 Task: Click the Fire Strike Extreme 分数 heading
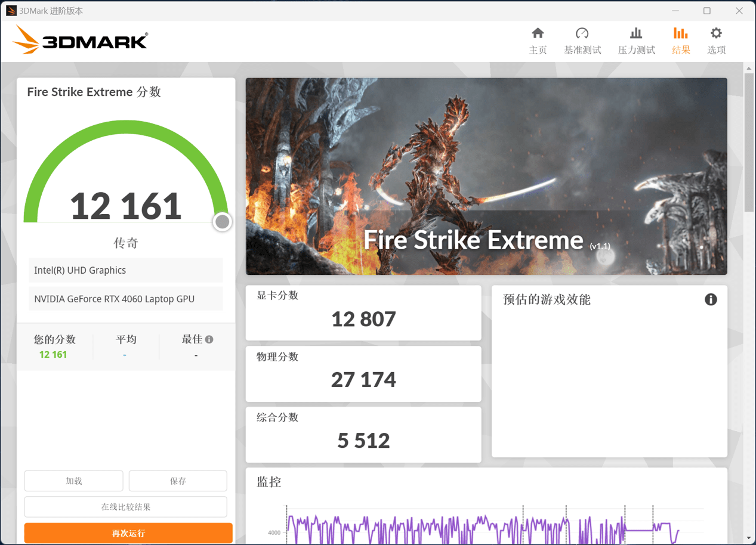[94, 92]
